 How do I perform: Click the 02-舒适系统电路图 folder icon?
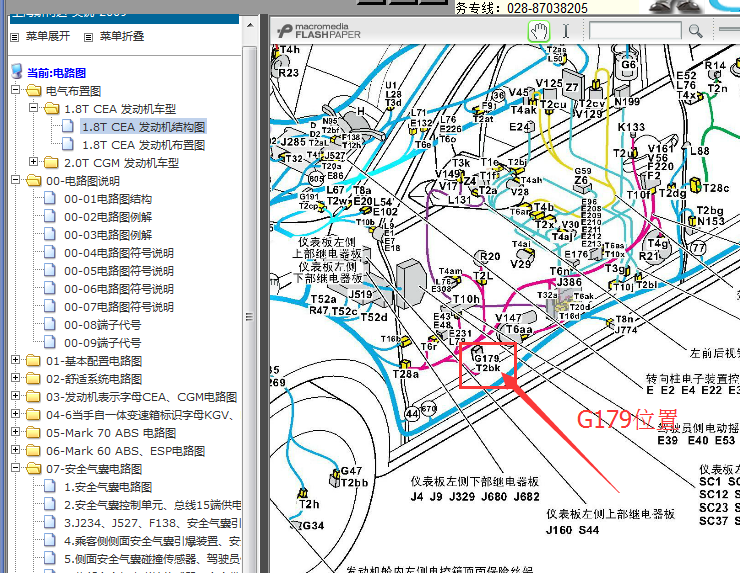(33, 379)
